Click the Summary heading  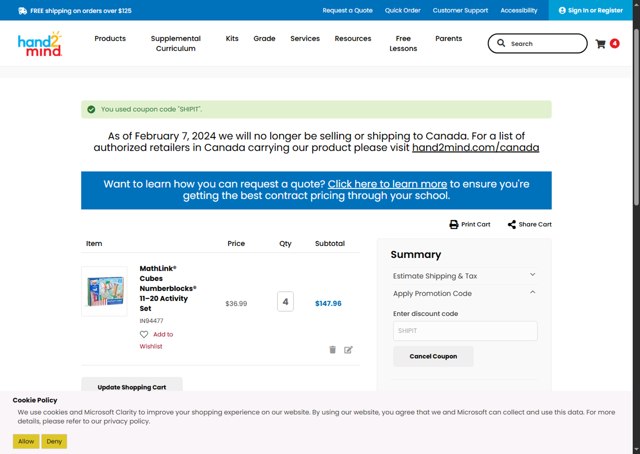pos(416,255)
